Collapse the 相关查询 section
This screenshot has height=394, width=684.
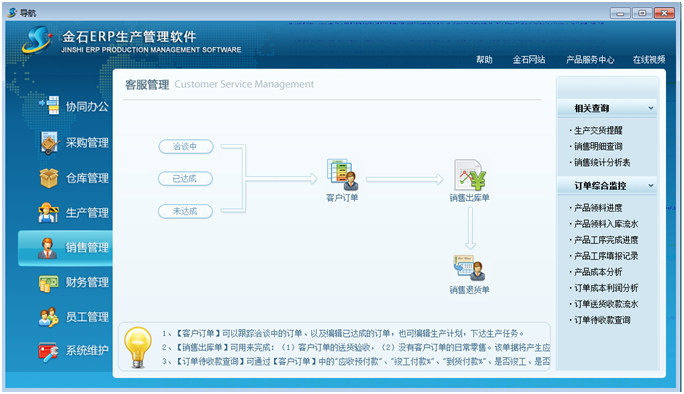point(651,108)
